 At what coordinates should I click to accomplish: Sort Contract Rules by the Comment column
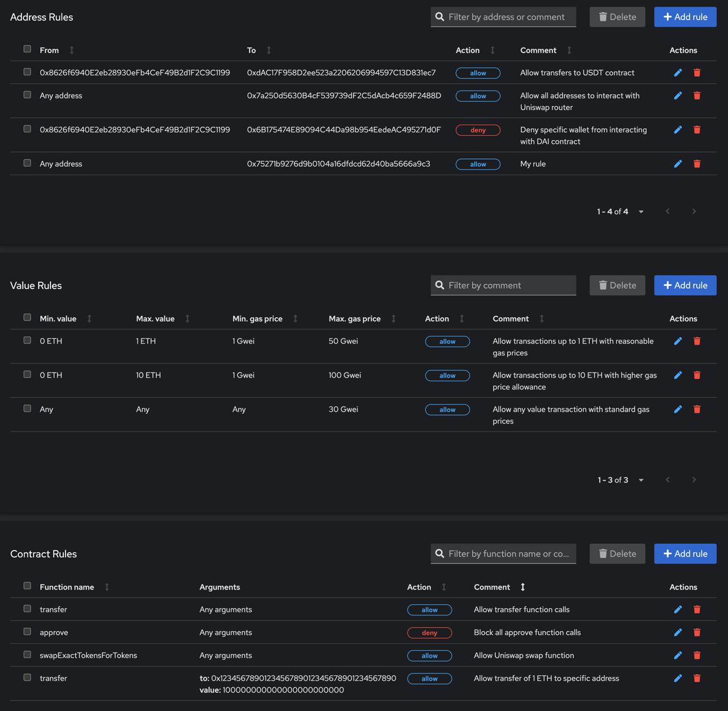coord(522,587)
